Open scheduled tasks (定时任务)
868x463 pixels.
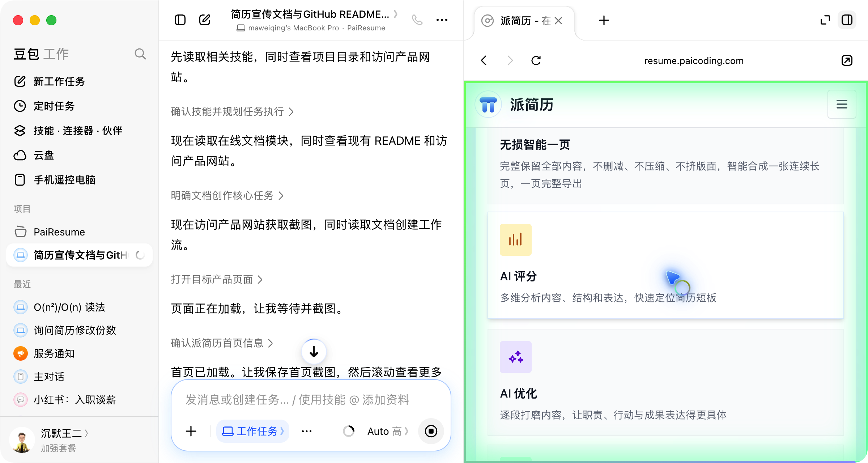pyautogui.click(x=44, y=106)
